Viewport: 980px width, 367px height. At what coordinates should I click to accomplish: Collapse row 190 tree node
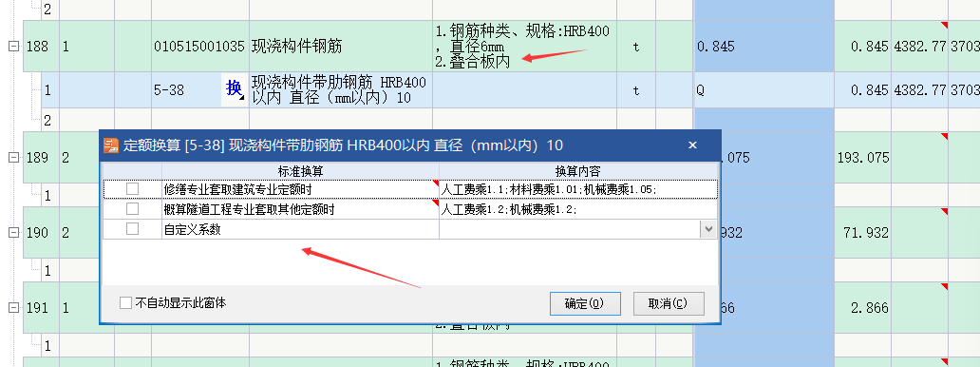(12, 233)
